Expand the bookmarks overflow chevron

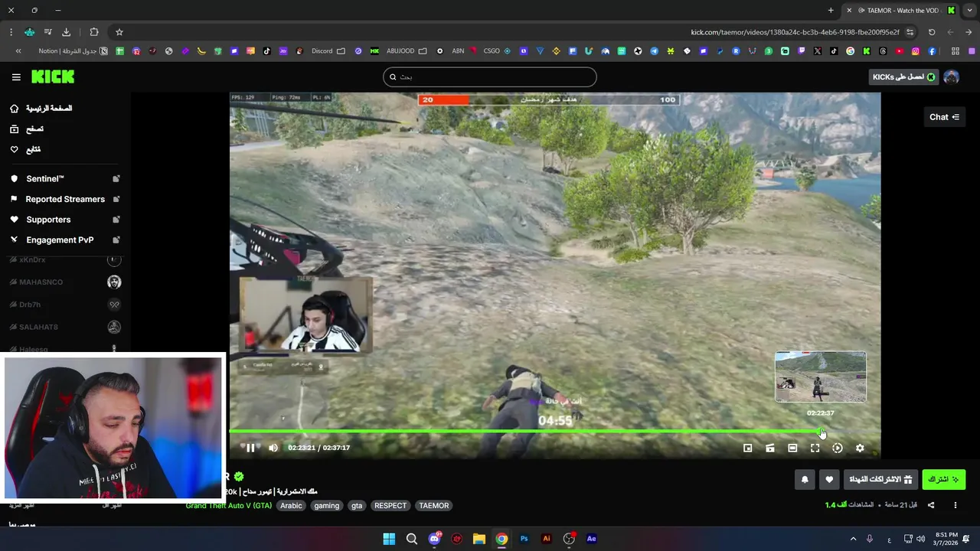click(18, 51)
